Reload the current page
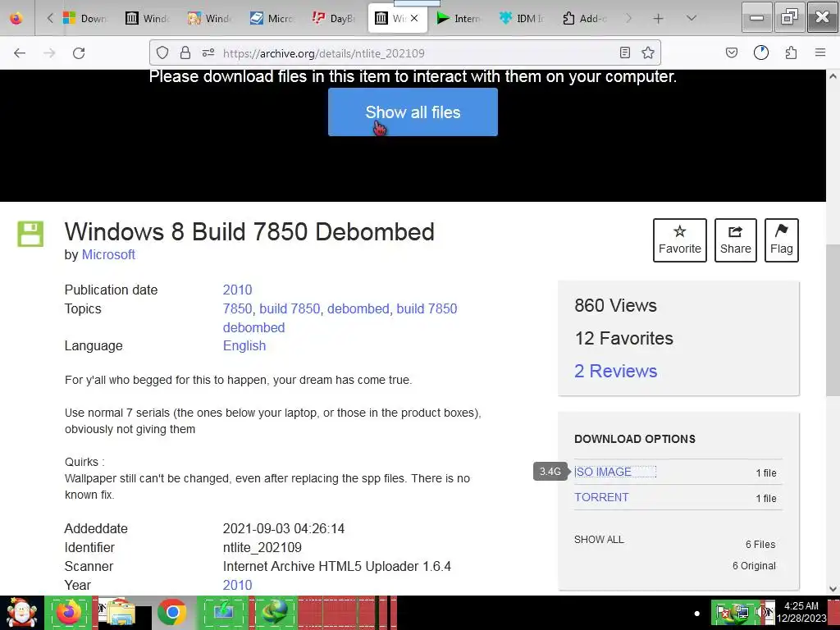The width and height of the screenshot is (840, 630). pyautogui.click(x=79, y=53)
